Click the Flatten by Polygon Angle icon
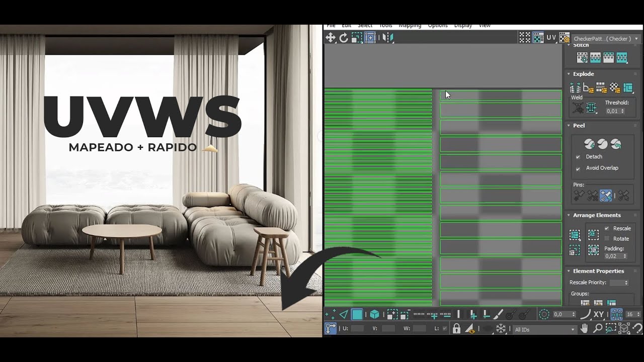Screen dimensions: 644x362 tap(588, 88)
